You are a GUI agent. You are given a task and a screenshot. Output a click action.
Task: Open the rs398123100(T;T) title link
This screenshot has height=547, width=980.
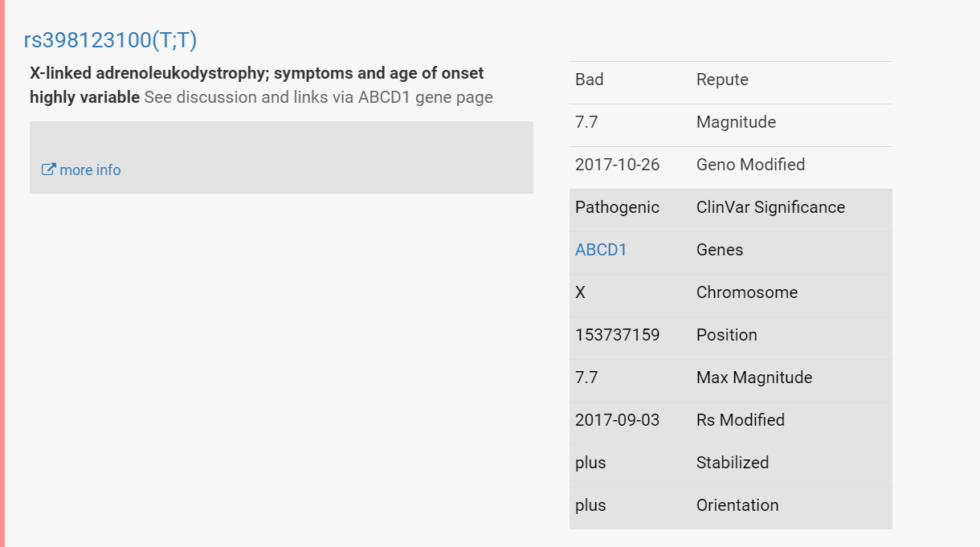pyautogui.click(x=110, y=40)
